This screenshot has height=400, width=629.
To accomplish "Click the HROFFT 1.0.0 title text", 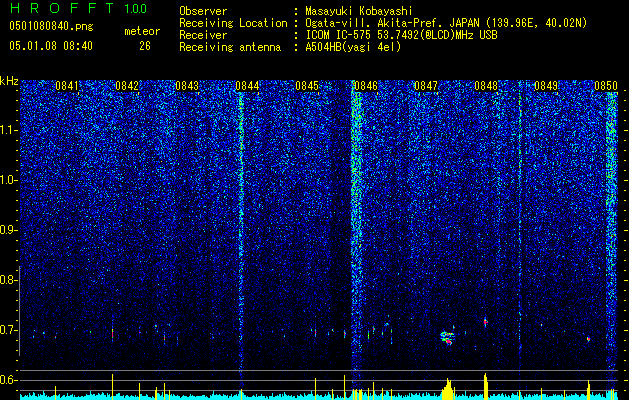I will 79,8.
